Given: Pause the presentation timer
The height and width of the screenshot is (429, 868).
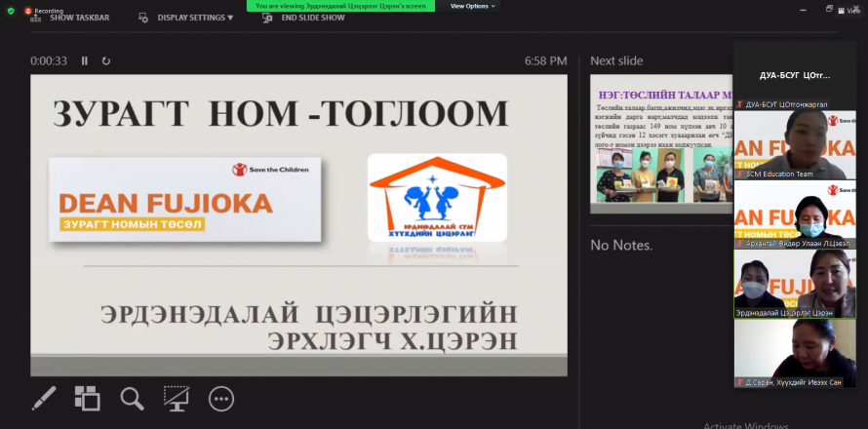Looking at the screenshot, I should tap(85, 60).
